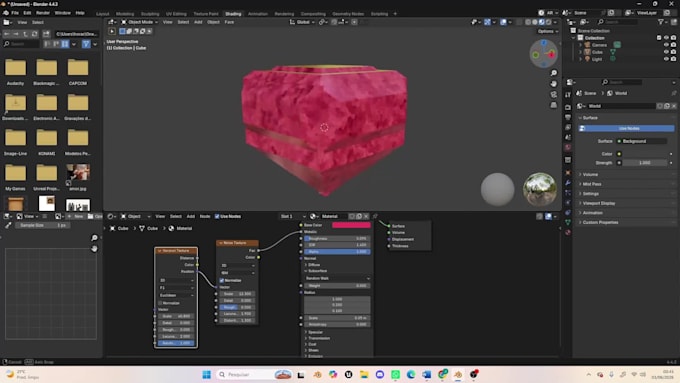Click the navigation orientation gizmo

[x=543, y=54]
